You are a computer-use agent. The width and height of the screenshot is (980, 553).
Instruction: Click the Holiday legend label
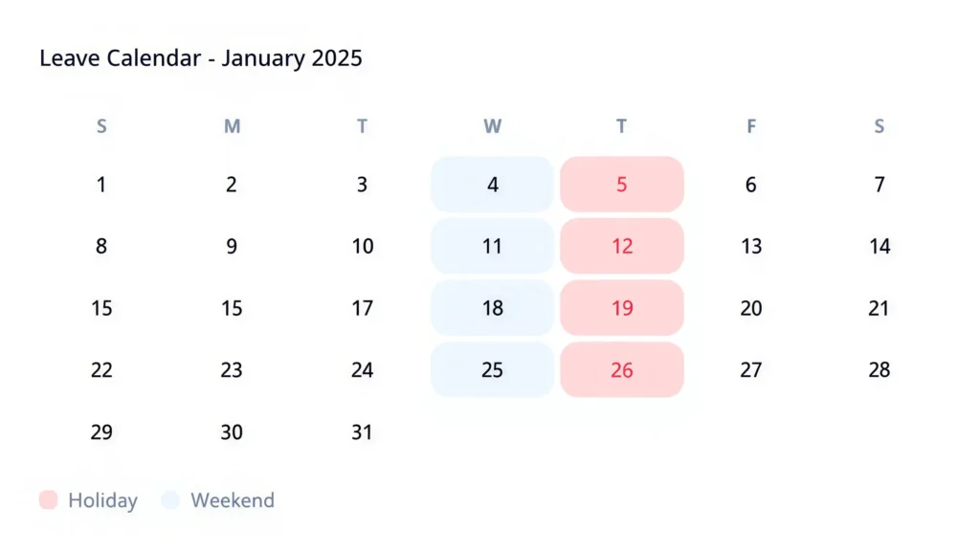[x=102, y=500]
